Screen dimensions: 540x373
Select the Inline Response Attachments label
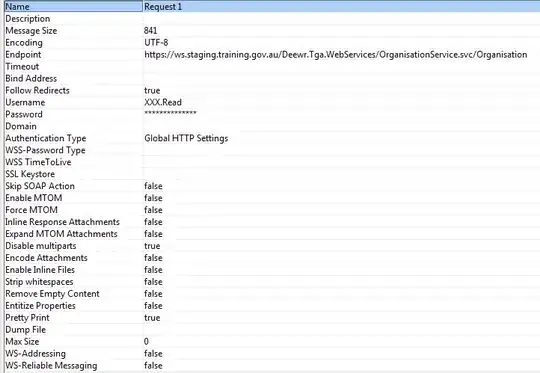coord(62,222)
